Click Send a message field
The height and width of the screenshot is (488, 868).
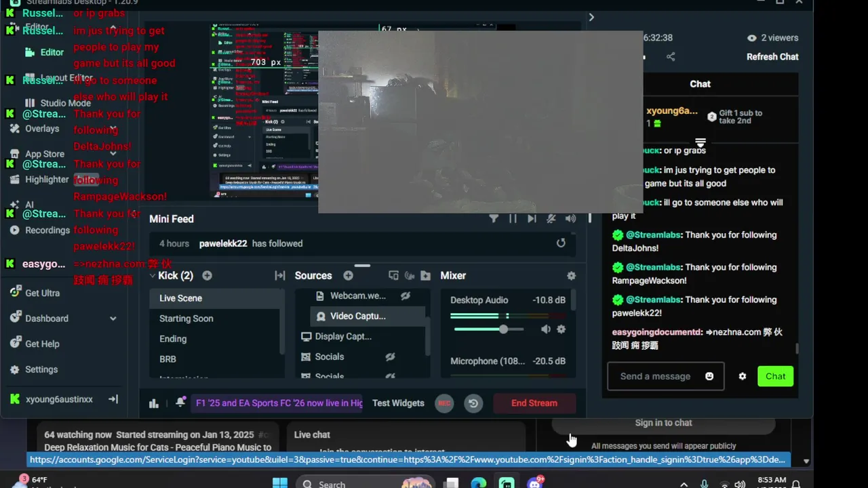pyautogui.click(x=656, y=376)
